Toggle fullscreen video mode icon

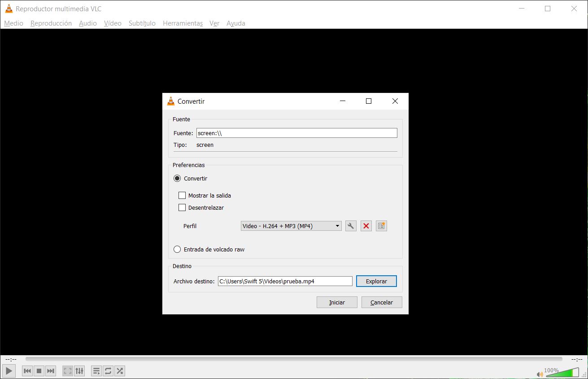point(68,371)
